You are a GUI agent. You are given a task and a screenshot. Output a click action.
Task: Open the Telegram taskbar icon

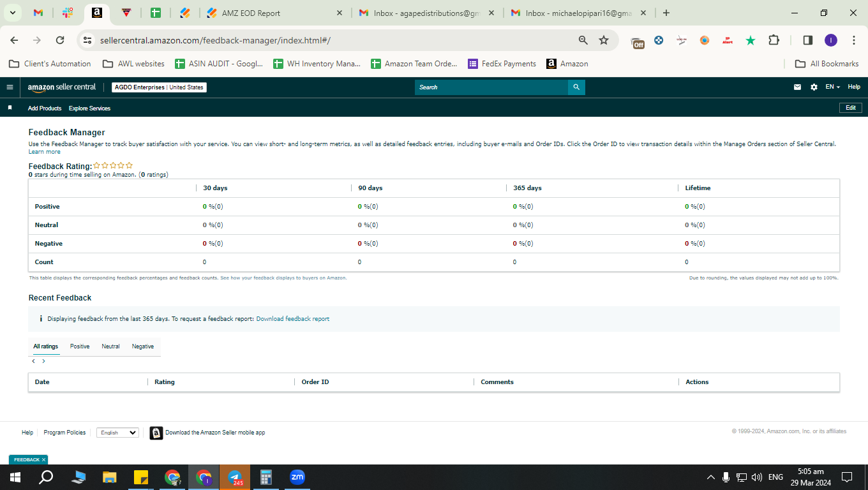coord(235,477)
